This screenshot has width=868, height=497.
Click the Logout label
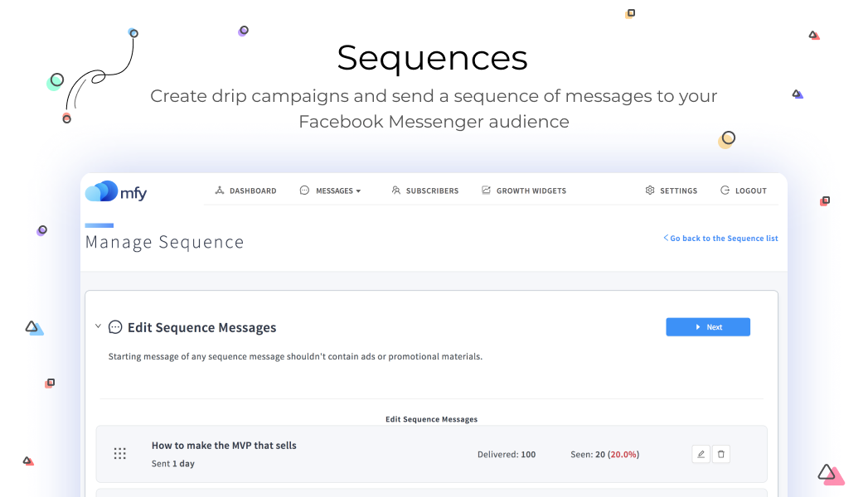tap(751, 191)
